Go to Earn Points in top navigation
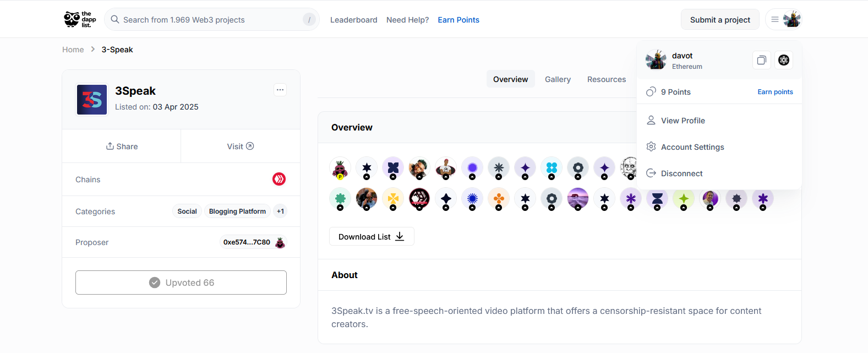 (x=458, y=20)
